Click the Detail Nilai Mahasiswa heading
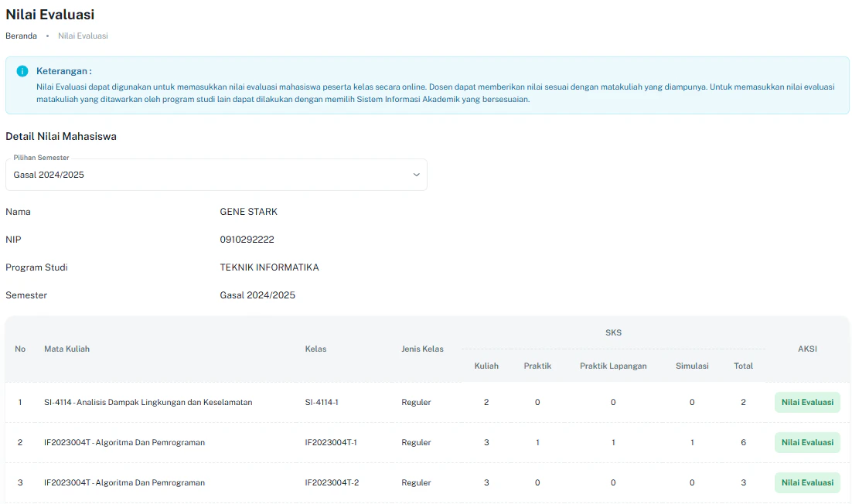The width and height of the screenshot is (852, 504). (x=61, y=136)
